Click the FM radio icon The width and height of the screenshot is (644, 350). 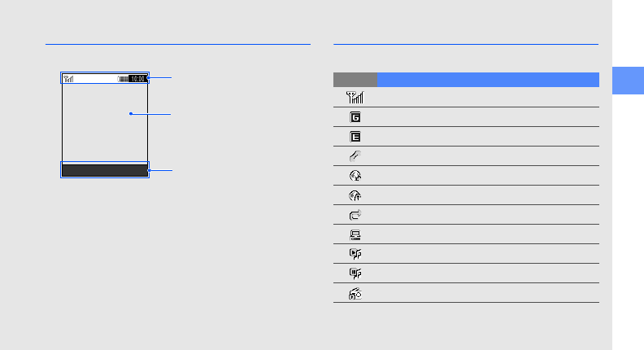(355, 294)
